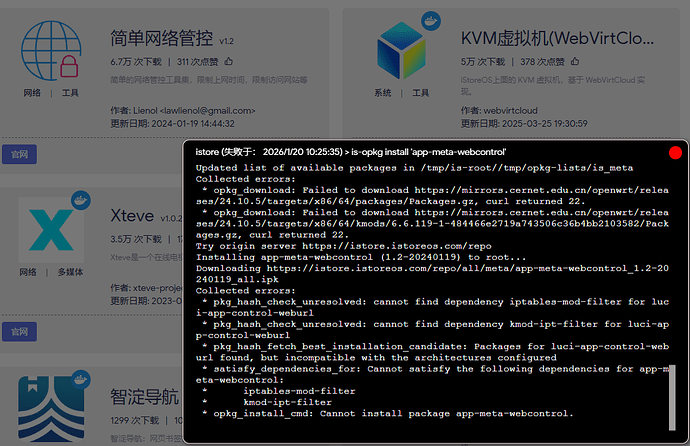This screenshot has height=446, width=690.
Task: Open 官网 button under 简单网络管控
Action: pos(19,154)
